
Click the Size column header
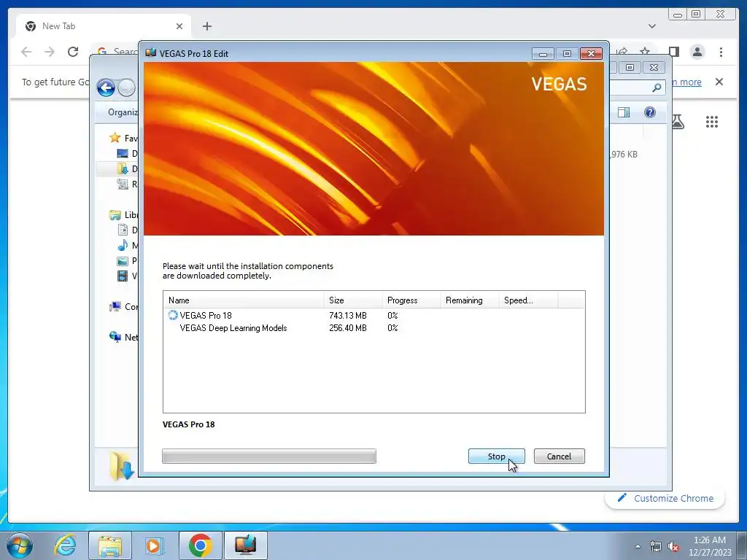[x=354, y=300]
